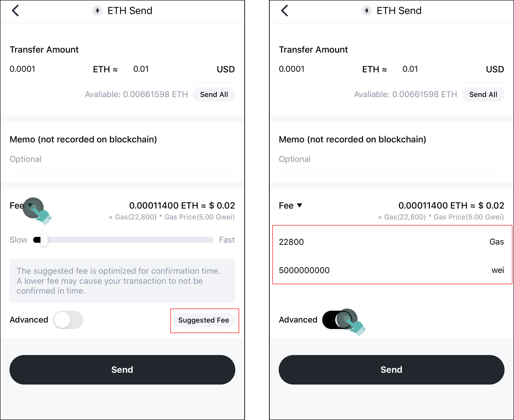The image size is (514, 420).
Task: Collapse the Fee dropdown on left screen
Action: [30, 206]
